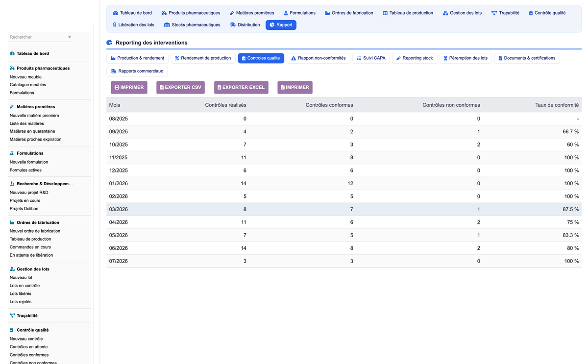This screenshot has height=364, width=588.
Task: Open Nouveau meuble sidebar link
Action: 25,77
